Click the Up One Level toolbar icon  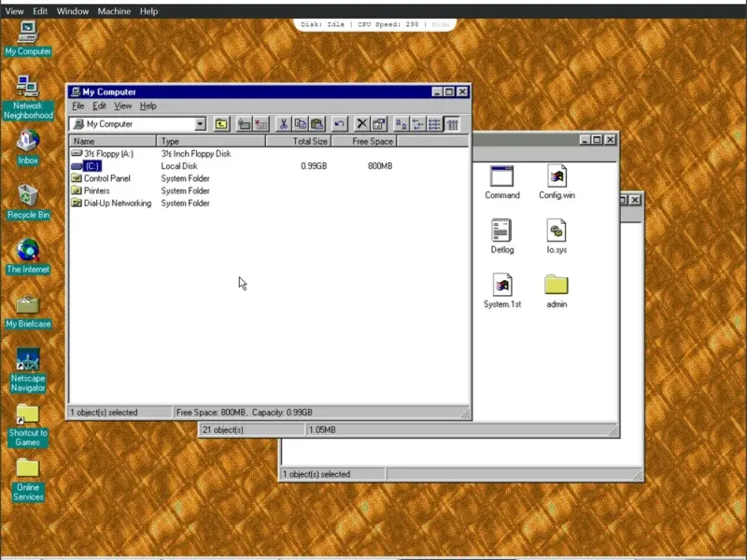tap(221, 124)
